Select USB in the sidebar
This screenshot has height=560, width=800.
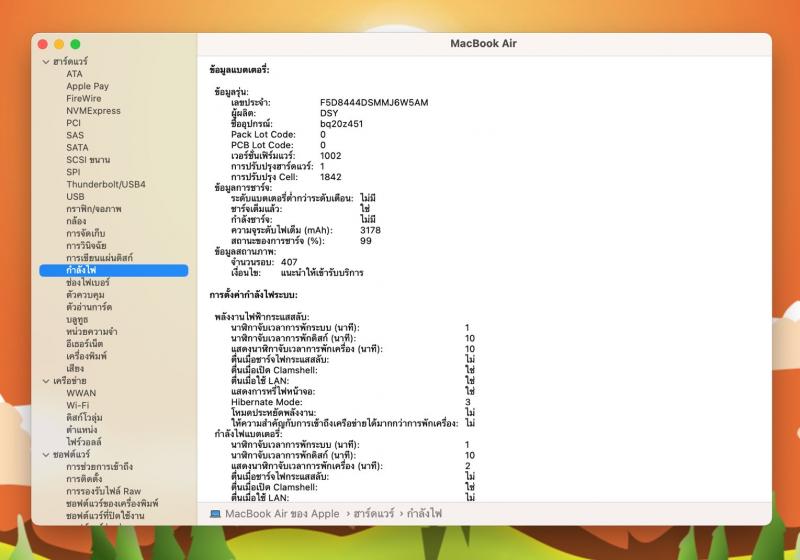tap(75, 196)
